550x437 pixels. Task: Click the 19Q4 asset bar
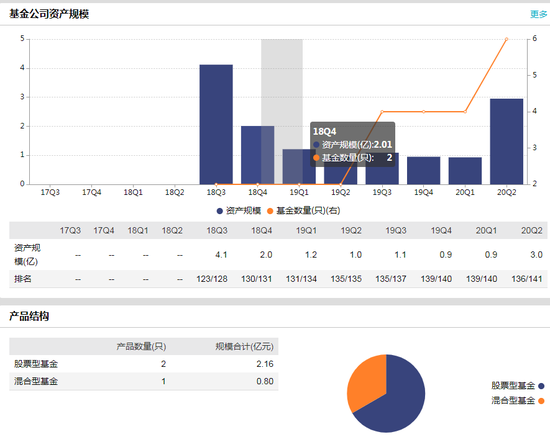click(423, 170)
